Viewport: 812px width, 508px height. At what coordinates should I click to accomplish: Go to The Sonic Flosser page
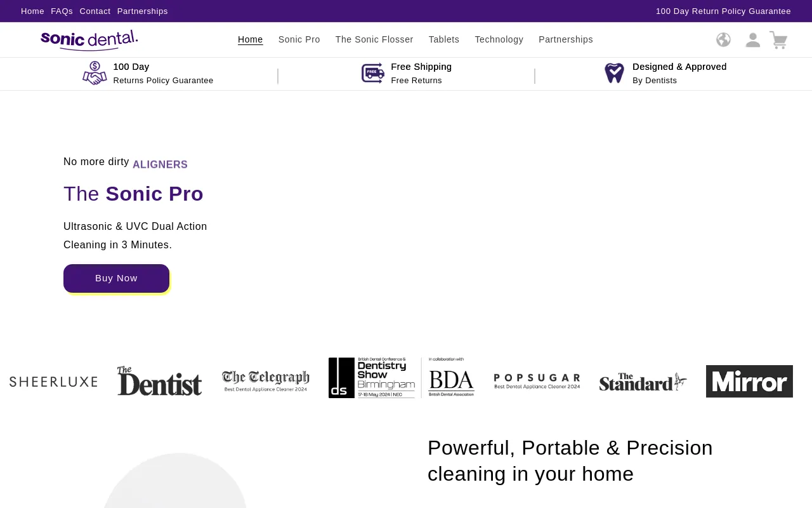click(x=374, y=39)
